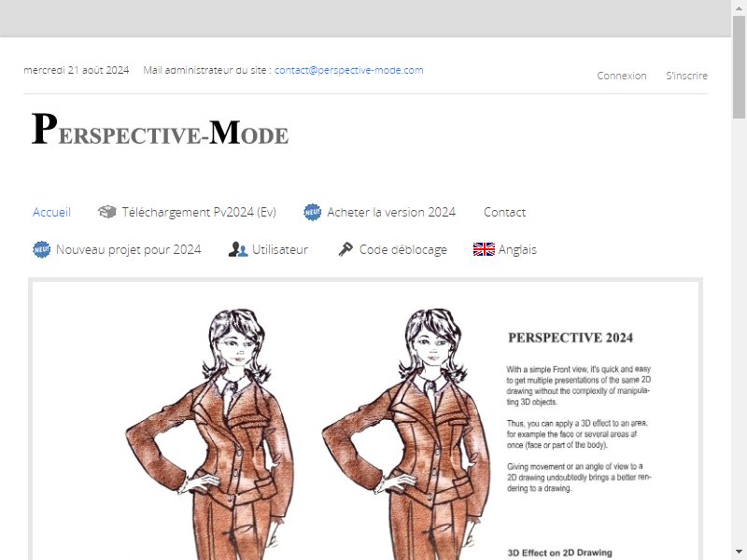Open the Code déblocage page

tap(403, 249)
